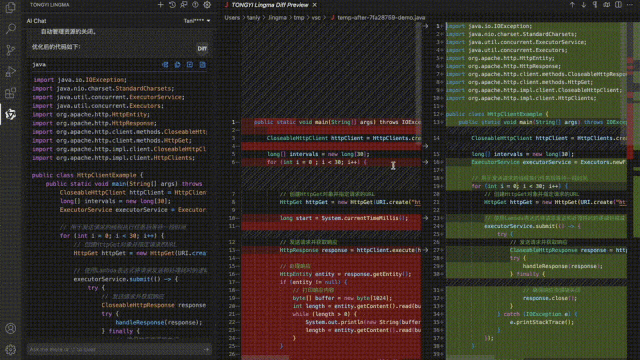Select the Tongyi Lingma activity bar icon
640x360 pixels.
[x=11, y=114]
